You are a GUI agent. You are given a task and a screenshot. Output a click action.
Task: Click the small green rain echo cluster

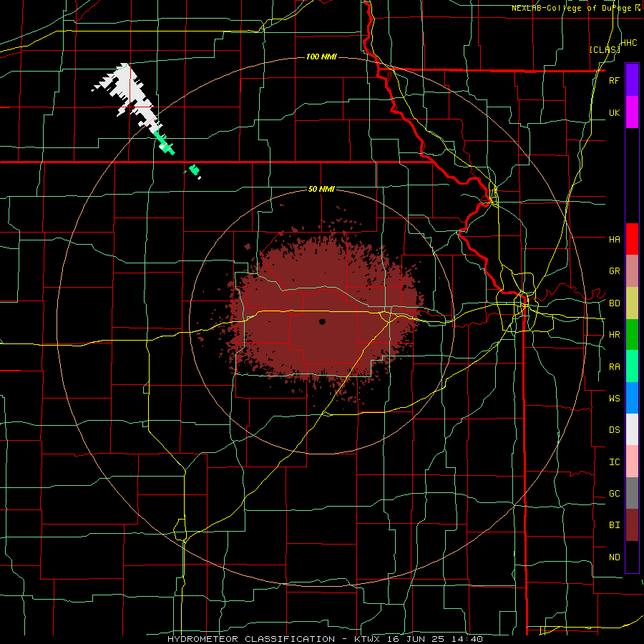194,169
